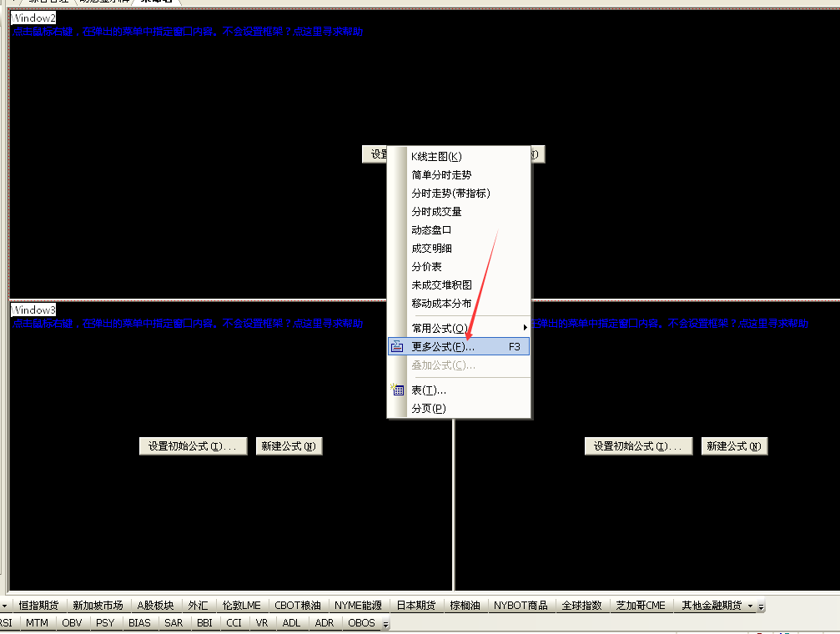Click the blue help link in Window2

[x=188, y=32]
